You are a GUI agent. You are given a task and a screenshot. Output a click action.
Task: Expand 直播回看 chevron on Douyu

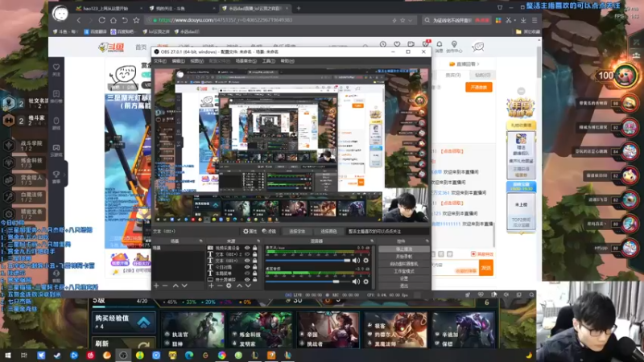[x=478, y=64]
